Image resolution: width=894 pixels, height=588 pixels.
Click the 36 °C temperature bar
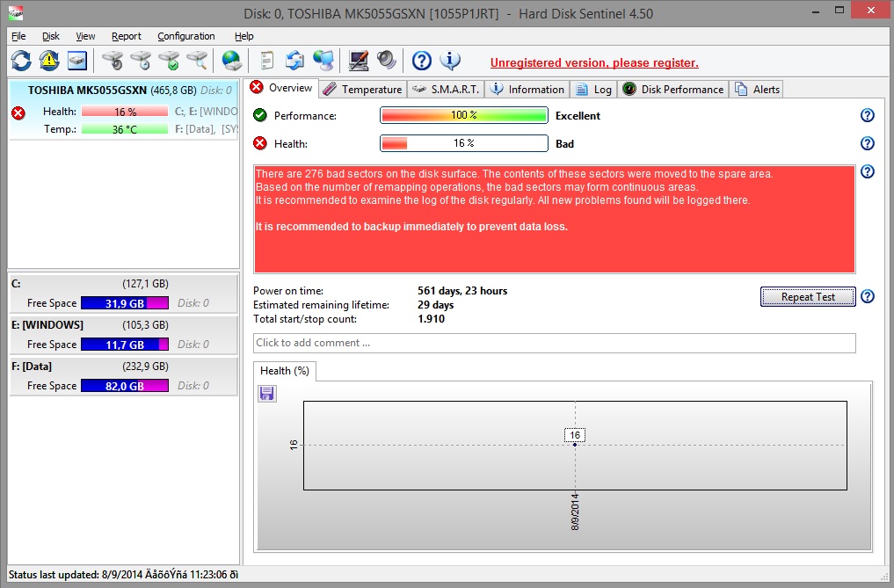[125, 129]
